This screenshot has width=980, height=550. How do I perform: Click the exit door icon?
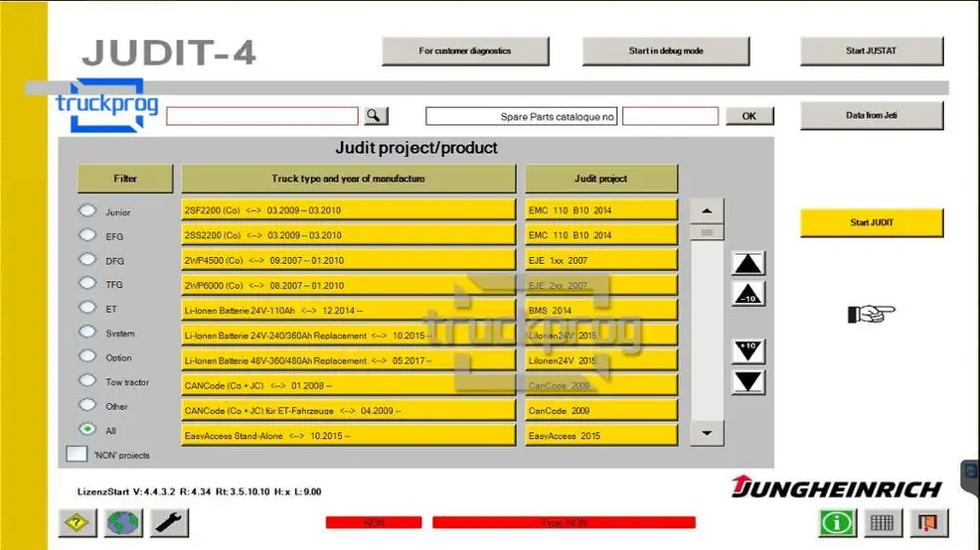928,523
